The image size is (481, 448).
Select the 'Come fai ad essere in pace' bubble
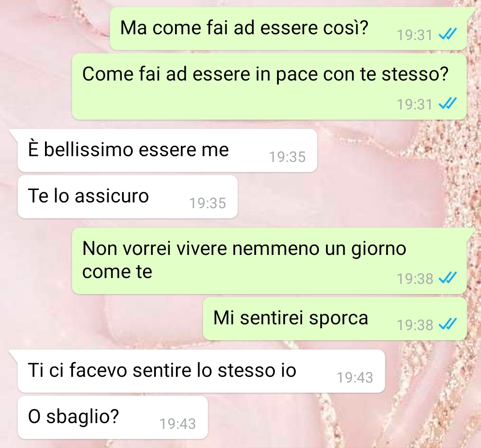[269, 86]
